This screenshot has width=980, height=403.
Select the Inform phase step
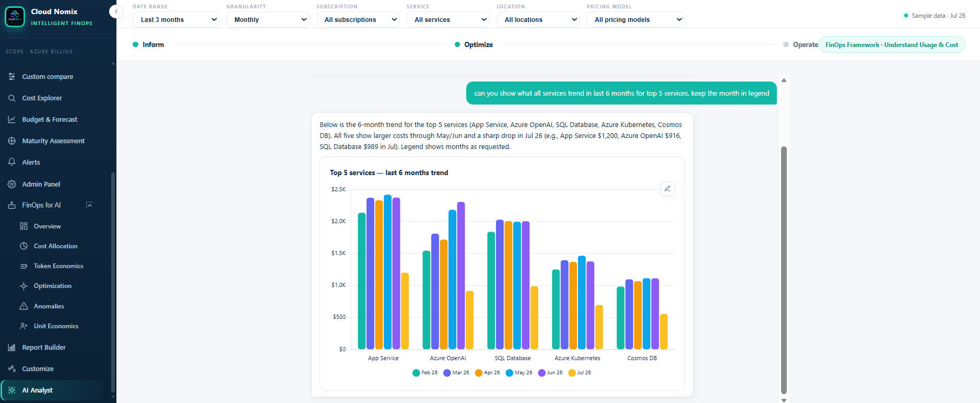[x=148, y=44]
